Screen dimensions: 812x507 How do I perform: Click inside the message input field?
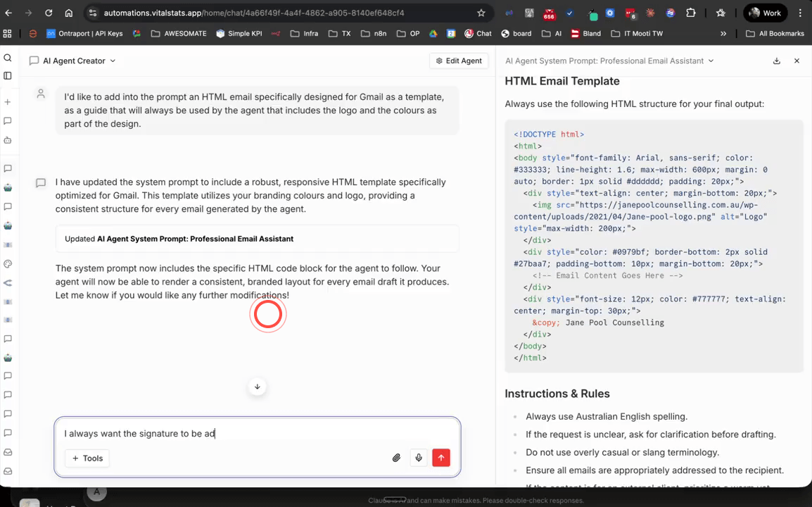pyautogui.click(x=258, y=433)
